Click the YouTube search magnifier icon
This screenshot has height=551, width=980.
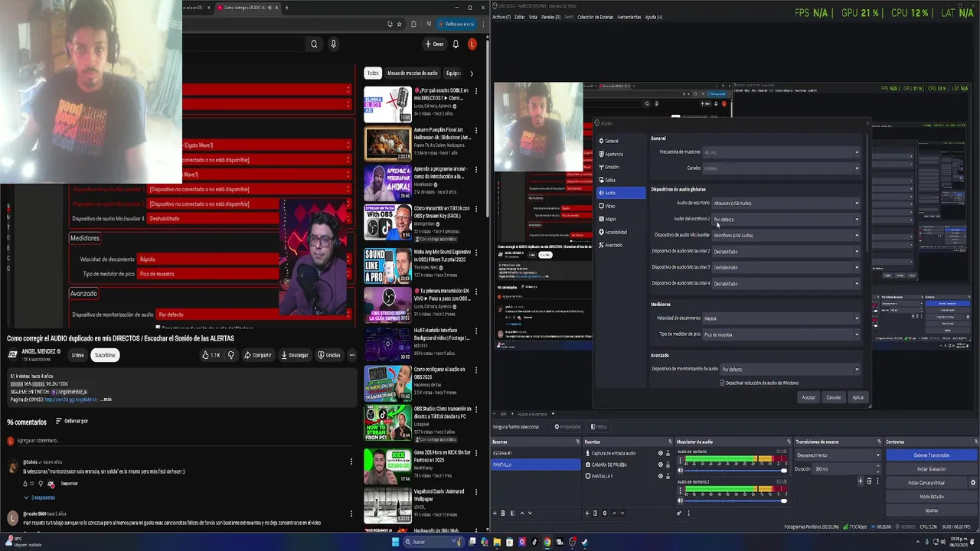click(314, 44)
